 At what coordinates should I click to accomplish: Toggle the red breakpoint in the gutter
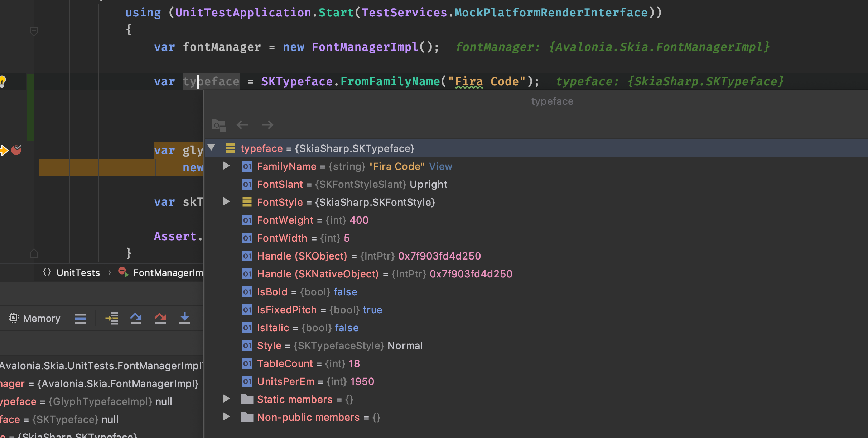[x=16, y=150]
